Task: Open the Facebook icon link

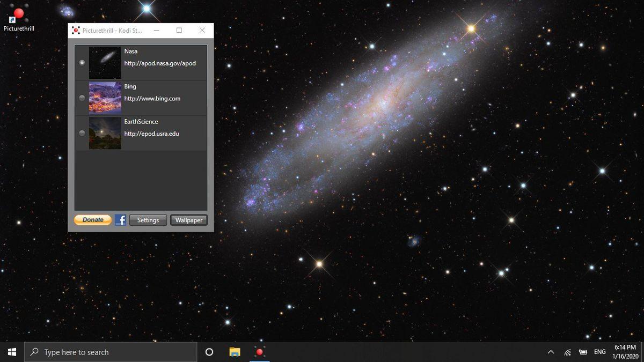Action: [121, 220]
